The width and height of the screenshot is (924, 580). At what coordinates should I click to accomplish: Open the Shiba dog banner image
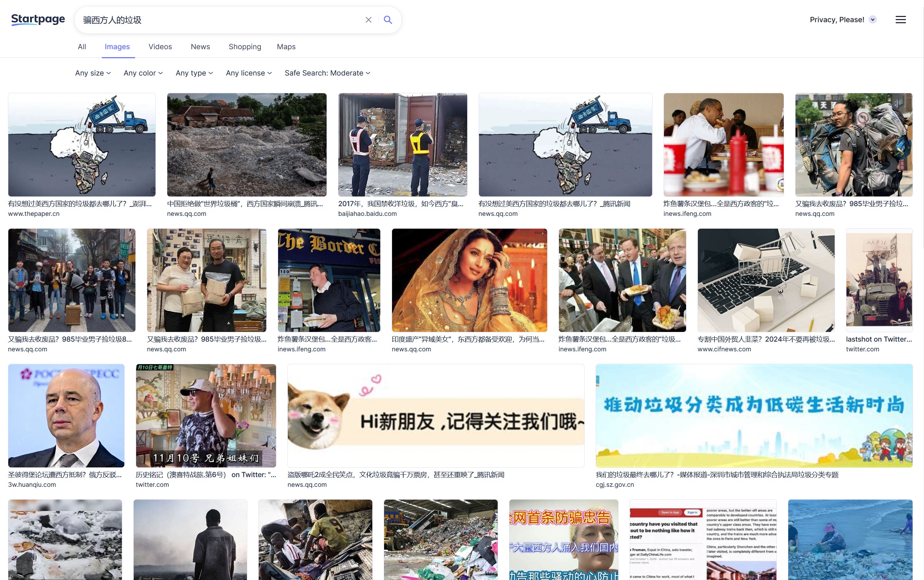click(x=436, y=415)
